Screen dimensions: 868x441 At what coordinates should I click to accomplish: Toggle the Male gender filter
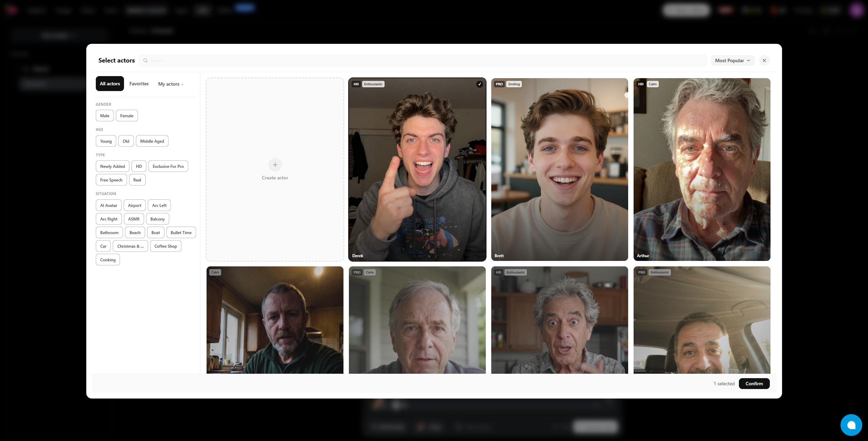tap(105, 116)
